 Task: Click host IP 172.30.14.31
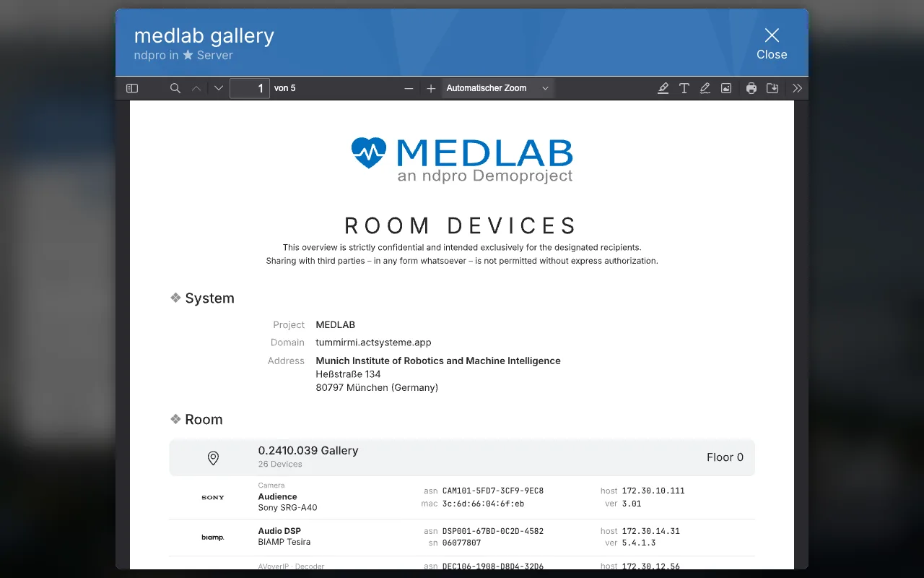coord(650,531)
